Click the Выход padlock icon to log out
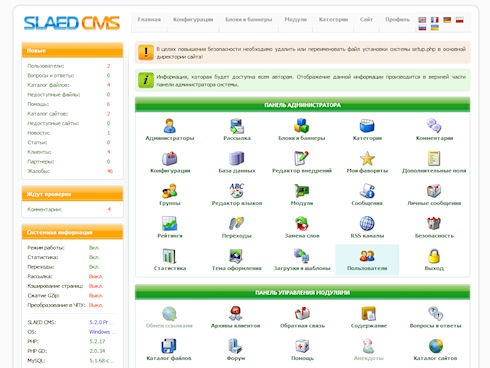The height and width of the screenshot is (368, 490). (x=434, y=256)
